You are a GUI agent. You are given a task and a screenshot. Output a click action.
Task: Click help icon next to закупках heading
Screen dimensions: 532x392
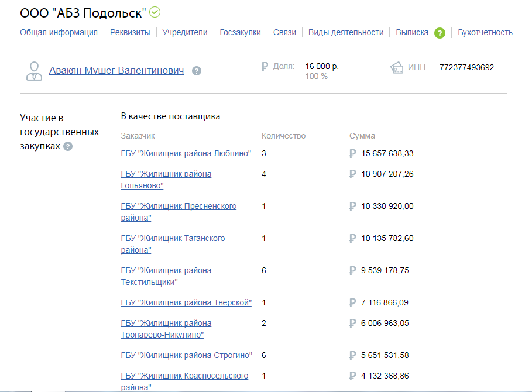(68, 146)
